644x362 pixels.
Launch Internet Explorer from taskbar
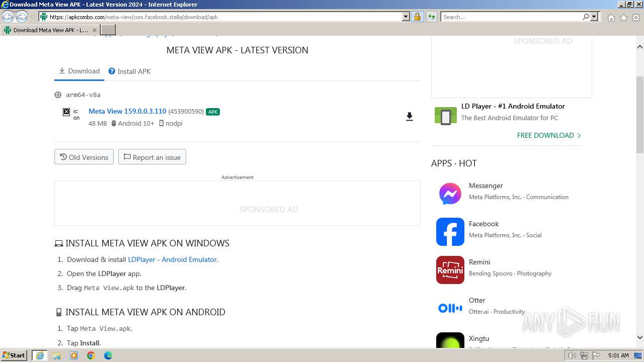point(40,355)
